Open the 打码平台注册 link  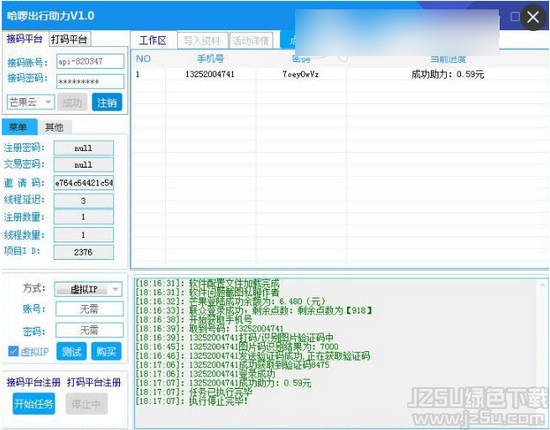click(x=94, y=382)
